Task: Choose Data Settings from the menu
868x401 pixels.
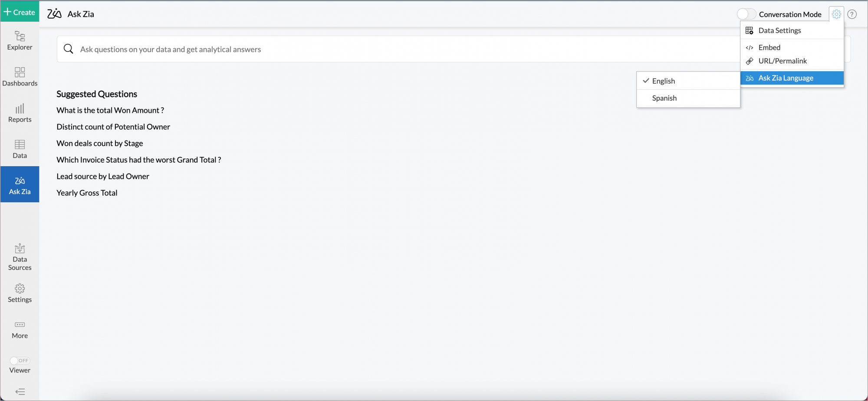Action: click(x=779, y=30)
